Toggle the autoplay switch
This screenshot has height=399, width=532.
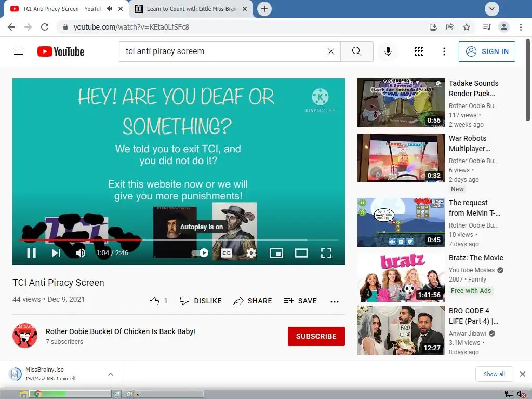click(x=200, y=253)
